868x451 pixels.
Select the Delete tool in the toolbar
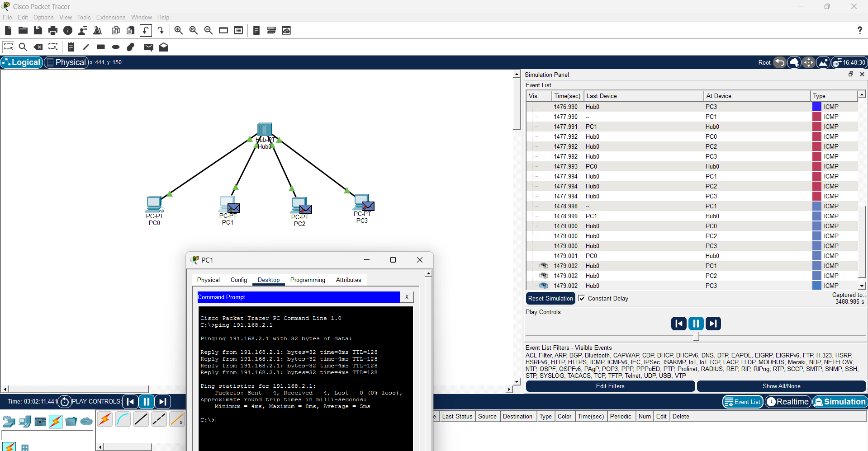[38, 47]
